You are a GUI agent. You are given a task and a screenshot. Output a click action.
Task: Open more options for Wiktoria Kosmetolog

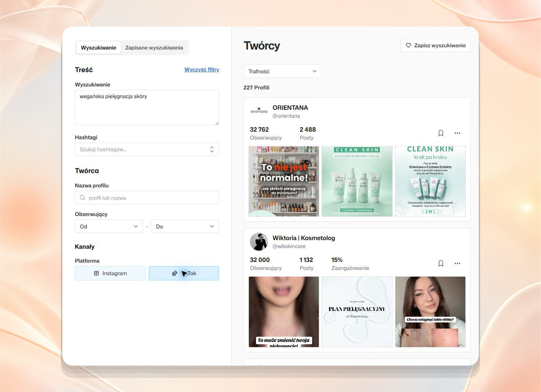[x=457, y=264]
